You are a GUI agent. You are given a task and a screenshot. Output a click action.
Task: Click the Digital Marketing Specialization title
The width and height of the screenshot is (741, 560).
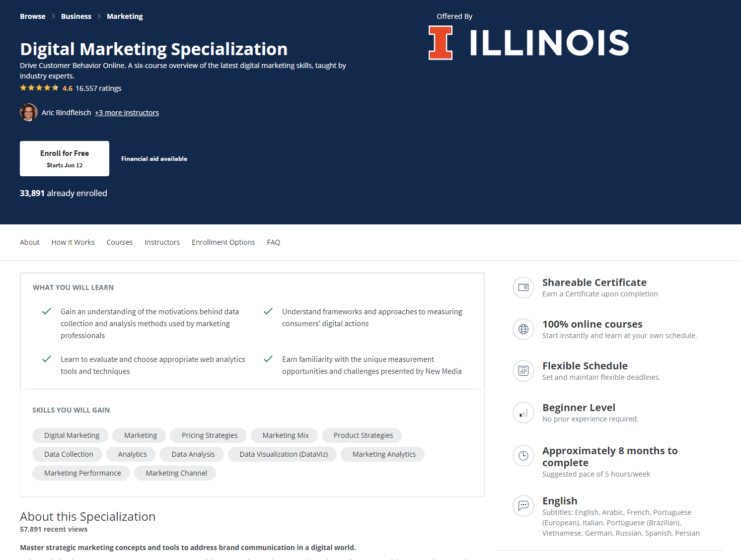(x=154, y=49)
